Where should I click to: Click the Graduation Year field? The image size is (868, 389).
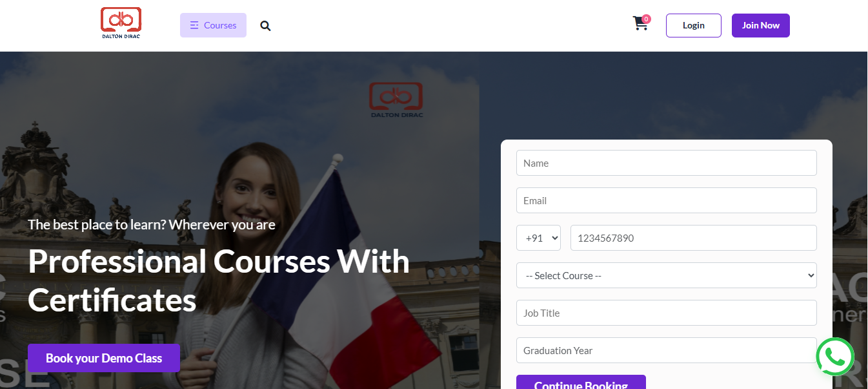666,350
